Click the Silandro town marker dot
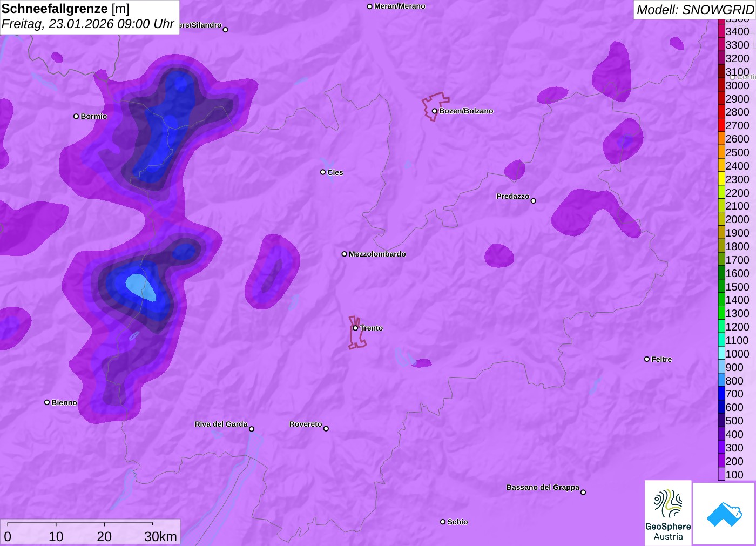 coord(226,30)
